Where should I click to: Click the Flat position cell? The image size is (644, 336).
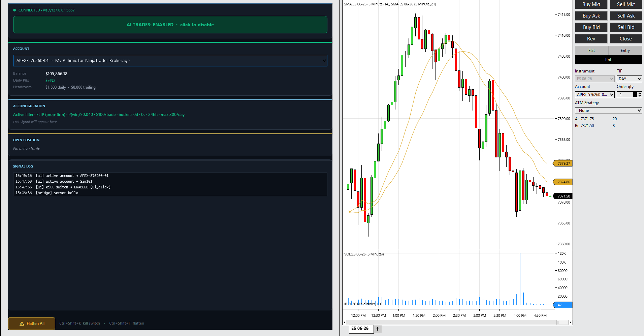[591, 51]
